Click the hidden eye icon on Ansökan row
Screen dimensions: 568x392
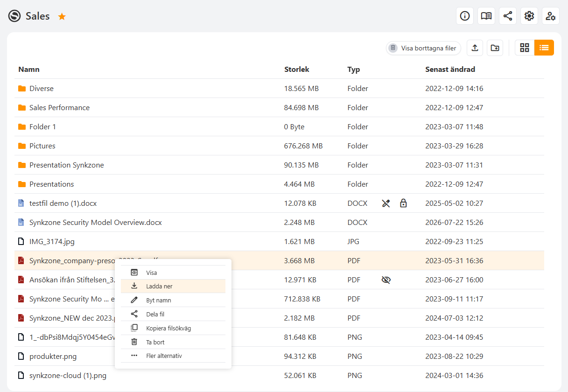pos(386,280)
